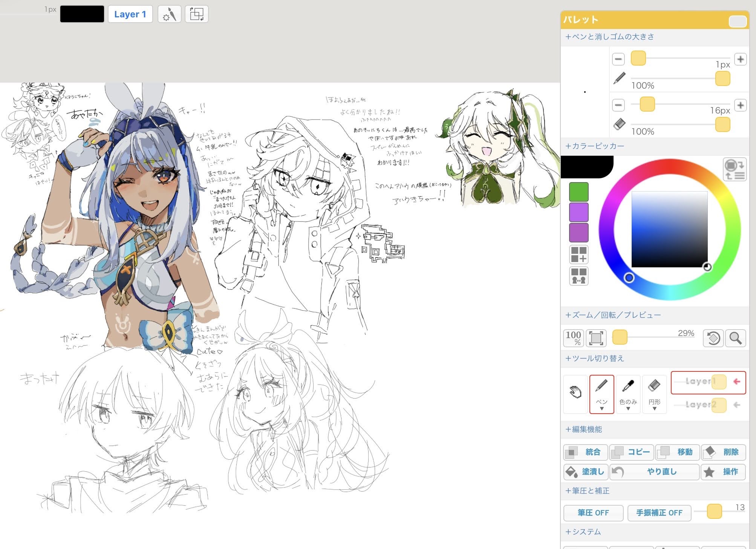This screenshot has width=756, height=549.
Task: Open the 色のみ dropdown arrow
Action: (x=628, y=409)
